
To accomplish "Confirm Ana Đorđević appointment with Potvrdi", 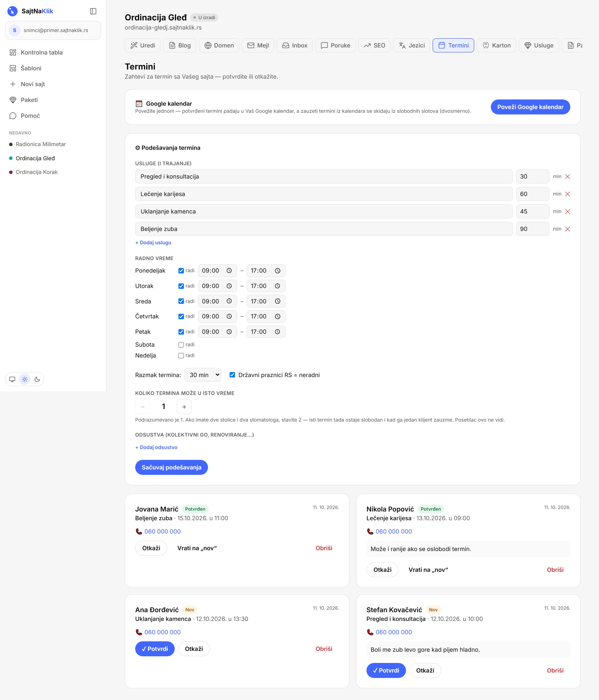I will click(x=155, y=649).
